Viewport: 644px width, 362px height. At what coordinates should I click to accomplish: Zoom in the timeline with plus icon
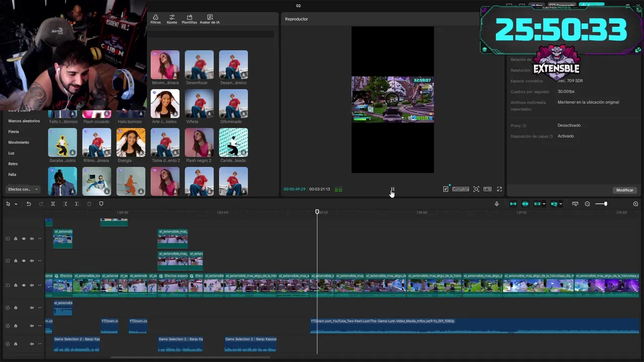(x=635, y=204)
